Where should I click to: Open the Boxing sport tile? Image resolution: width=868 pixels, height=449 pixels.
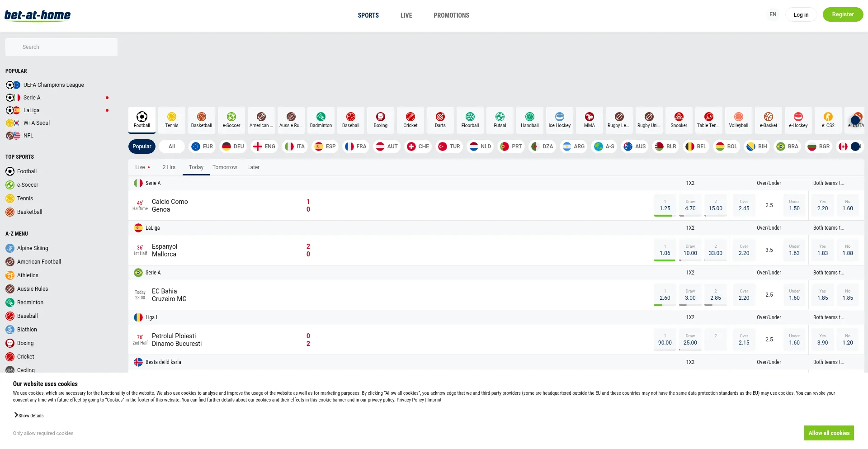(x=381, y=120)
